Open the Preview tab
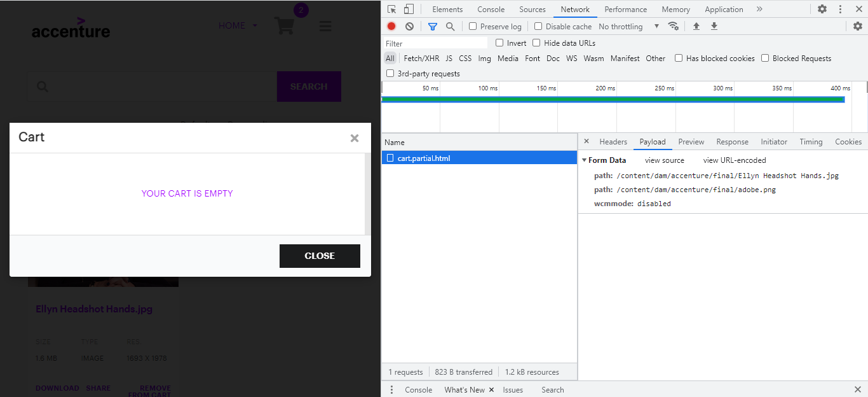868x397 pixels. 691,142
